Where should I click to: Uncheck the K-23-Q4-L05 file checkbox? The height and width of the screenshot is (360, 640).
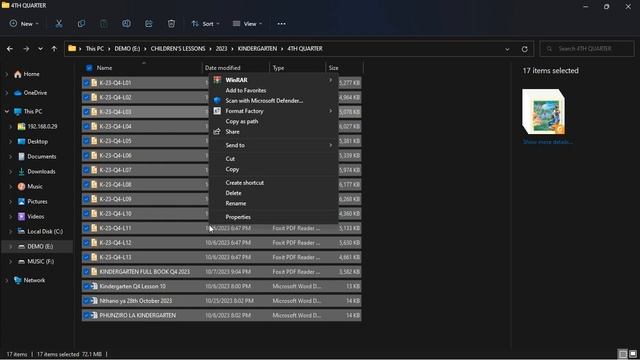pyautogui.click(x=86, y=141)
